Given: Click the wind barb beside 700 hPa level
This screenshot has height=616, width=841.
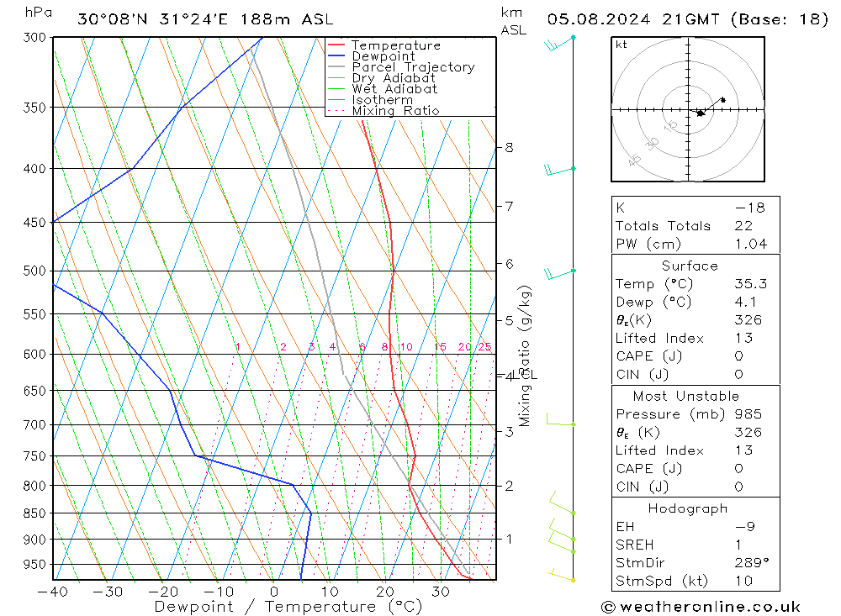Looking at the screenshot, I should click(560, 419).
